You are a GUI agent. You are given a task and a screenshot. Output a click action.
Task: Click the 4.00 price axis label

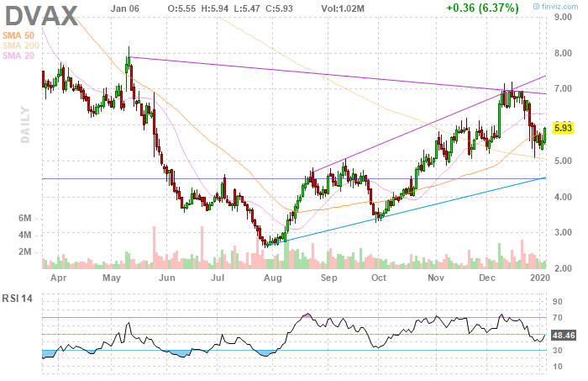click(564, 197)
